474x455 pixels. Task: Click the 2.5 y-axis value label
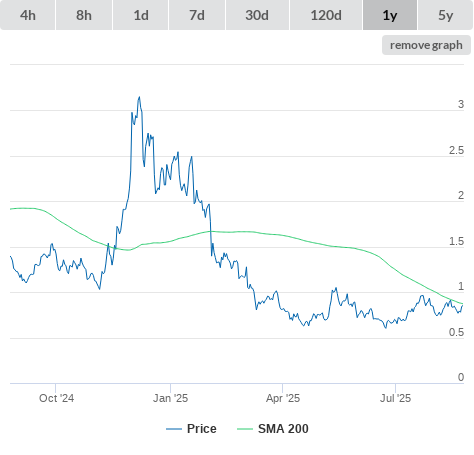456,150
